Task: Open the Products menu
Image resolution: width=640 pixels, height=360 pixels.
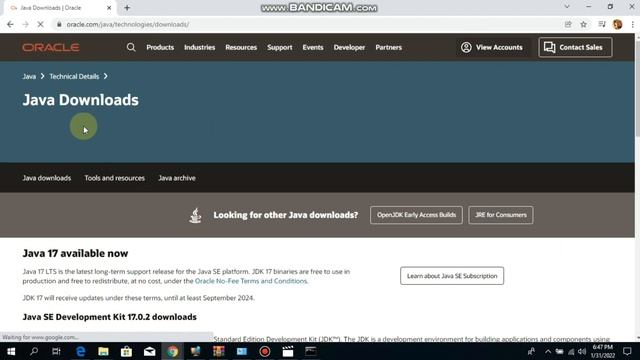Action: coord(160,47)
